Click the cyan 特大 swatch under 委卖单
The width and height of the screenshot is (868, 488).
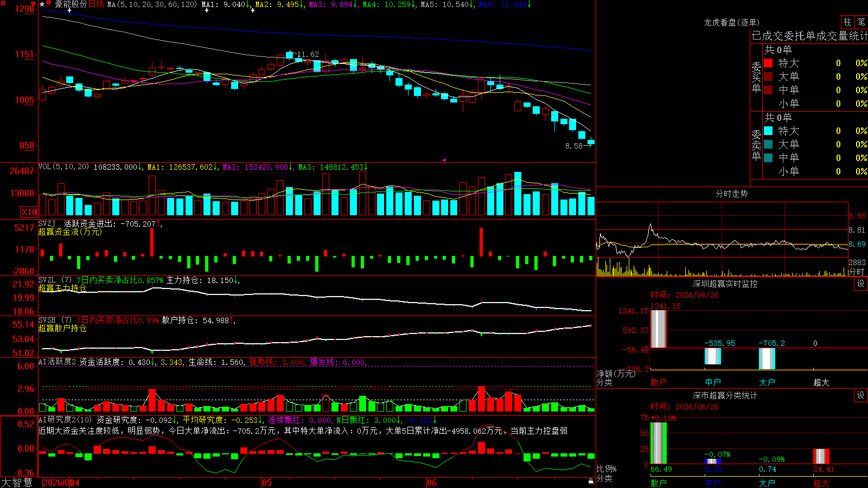768,131
